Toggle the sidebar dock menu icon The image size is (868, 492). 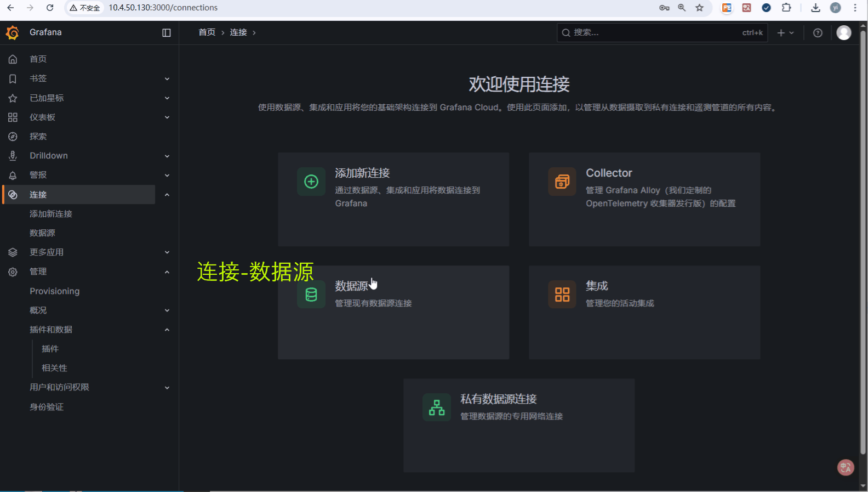point(167,33)
